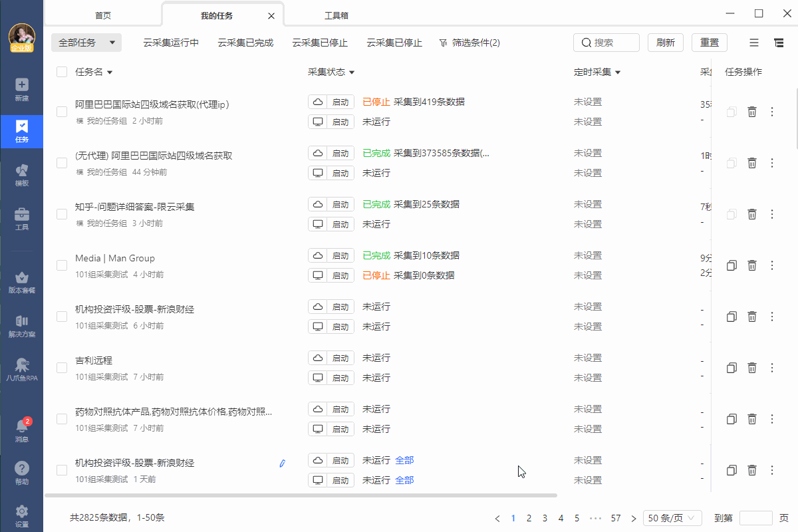Viewport: 798px width, 532px height.
Task: Open the 采集状态 column filter dropdown
Action: (352, 72)
